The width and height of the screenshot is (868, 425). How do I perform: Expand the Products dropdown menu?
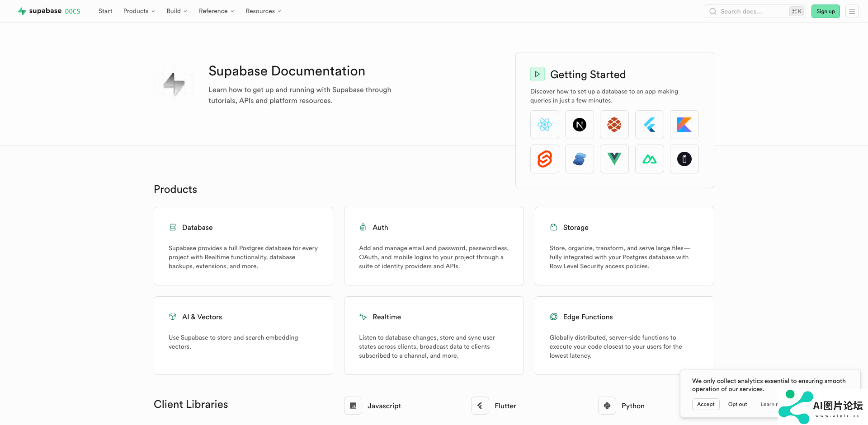click(x=139, y=11)
